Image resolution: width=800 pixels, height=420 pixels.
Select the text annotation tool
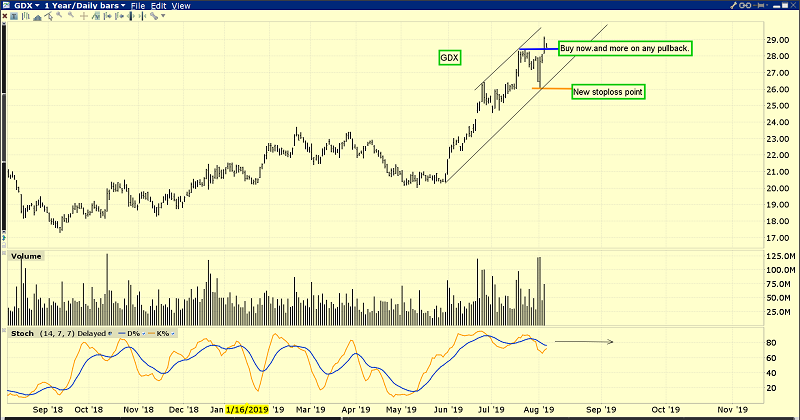14,16
